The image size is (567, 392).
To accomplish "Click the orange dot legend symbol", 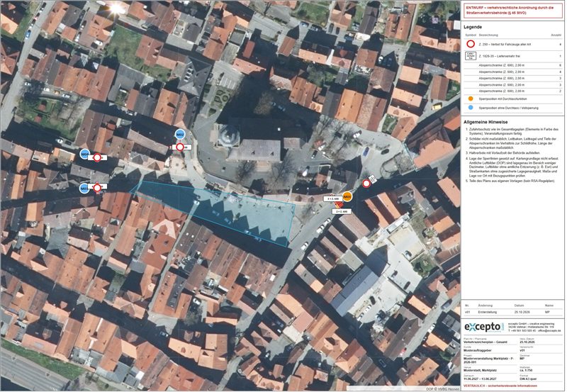I will 471,99.
